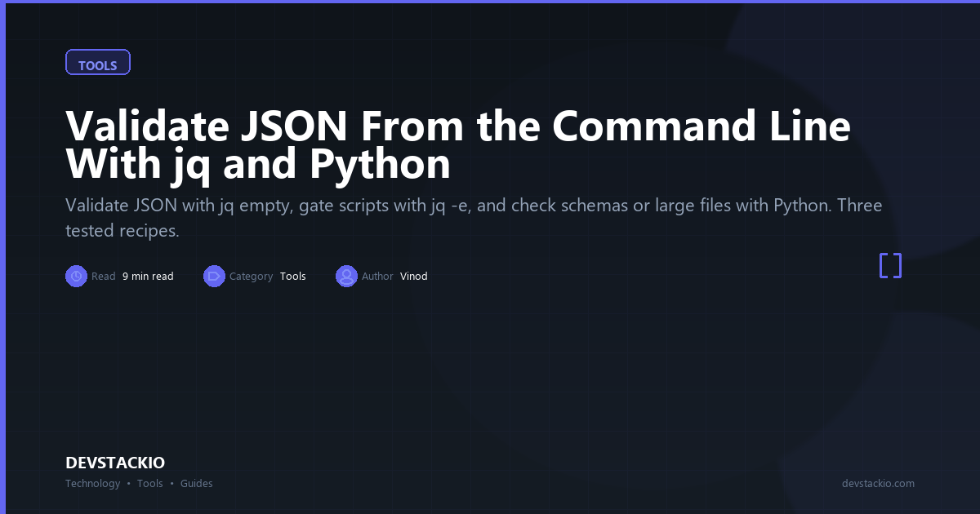Screen dimensions: 980x514
Task: Click the author name 'Vinod'
Action: point(414,277)
